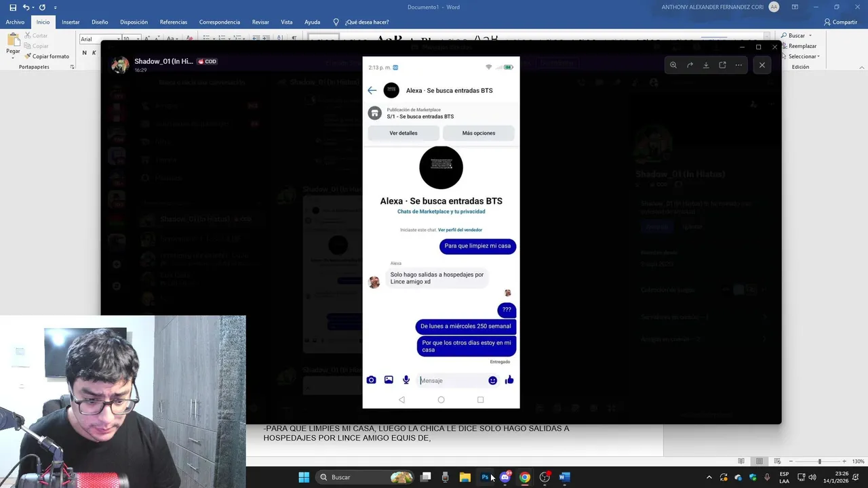The height and width of the screenshot is (488, 868).
Task: Open 'Chats de Marketplace y tu privacidad' link
Action: [x=441, y=211]
